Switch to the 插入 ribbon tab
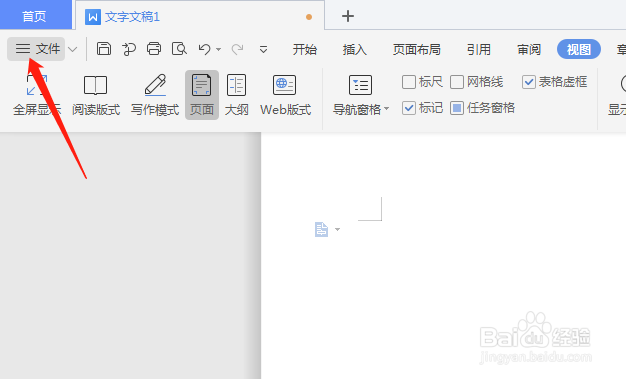Viewport: 626px width, 379px height. pyautogui.click(x=355, y=50)
